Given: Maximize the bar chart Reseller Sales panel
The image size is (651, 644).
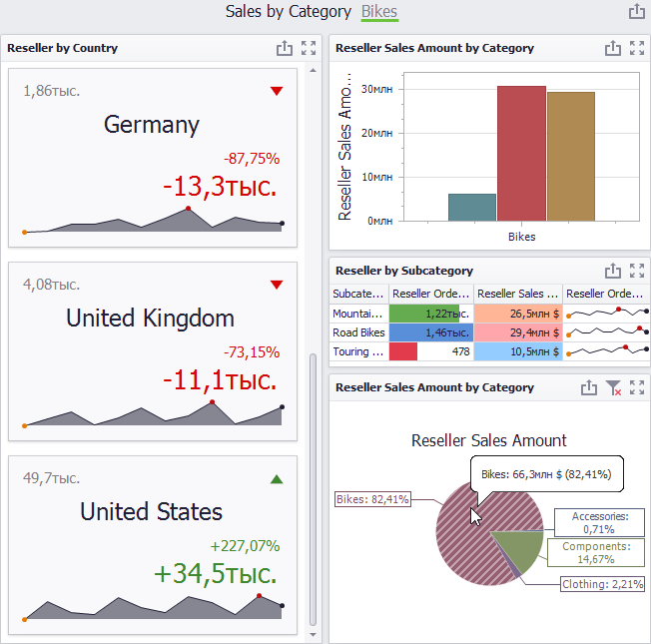Looking at the screenshot, I should (637, 48).
